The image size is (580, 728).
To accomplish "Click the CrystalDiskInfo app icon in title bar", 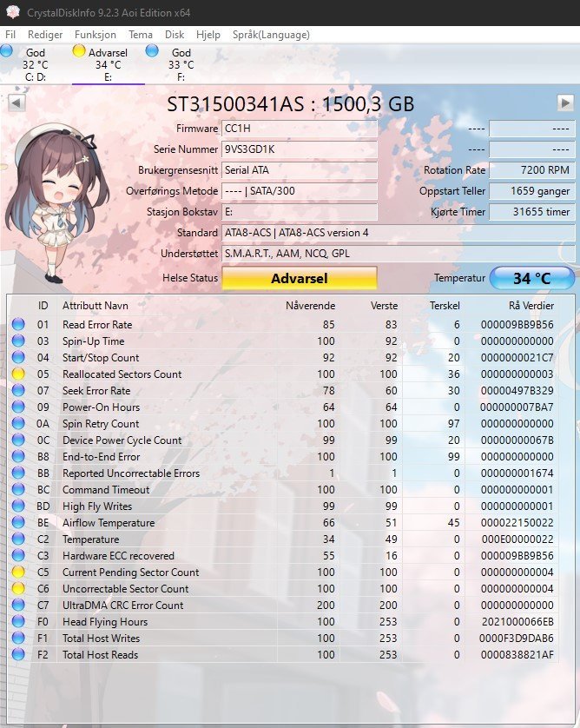I will coord(12,12).
